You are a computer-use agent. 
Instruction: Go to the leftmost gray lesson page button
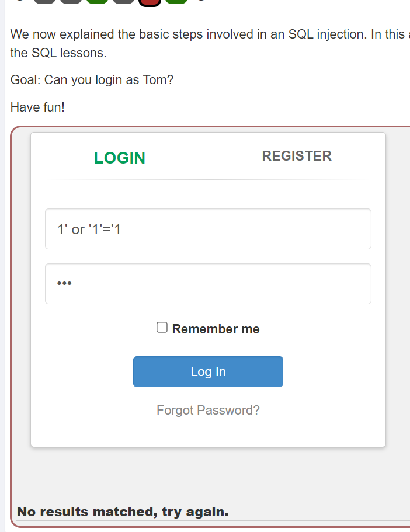click(44, 1)
